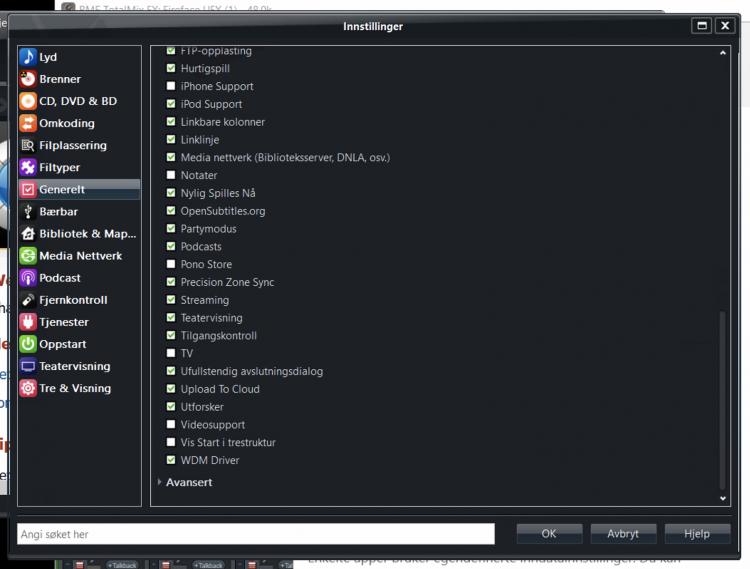Click the 'Utforsker' option label
Image resolution: width=750 pixels, height=569 pixels.
point(202,406)
